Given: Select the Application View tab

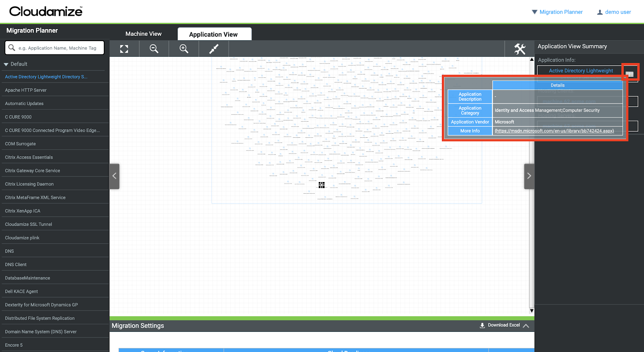Looking at the screenshot, I should (213, 34).
